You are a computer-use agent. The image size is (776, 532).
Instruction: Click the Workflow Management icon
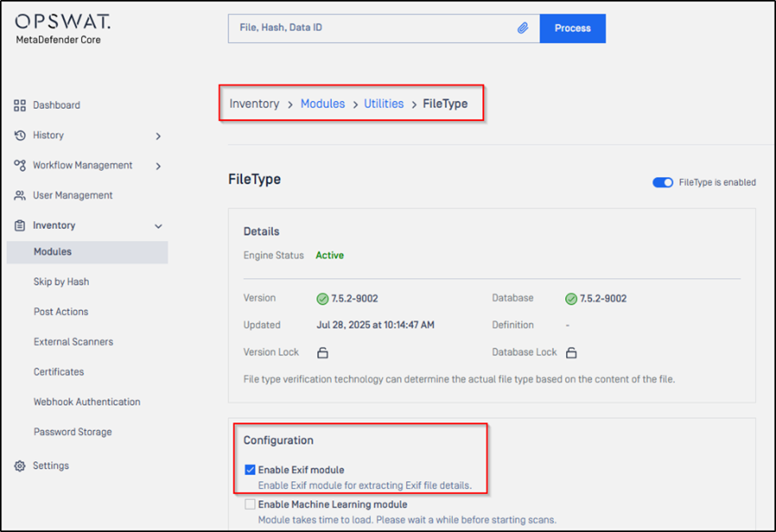[20, 165]
